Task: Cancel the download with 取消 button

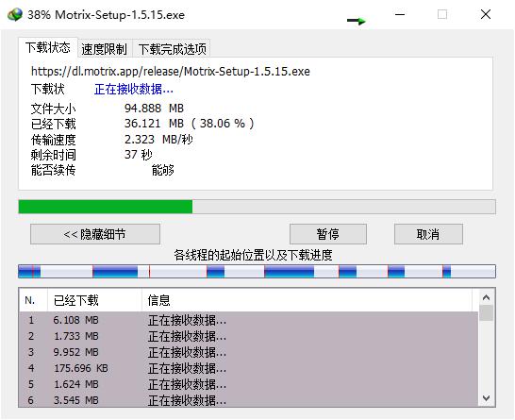Action: point(428,234)
